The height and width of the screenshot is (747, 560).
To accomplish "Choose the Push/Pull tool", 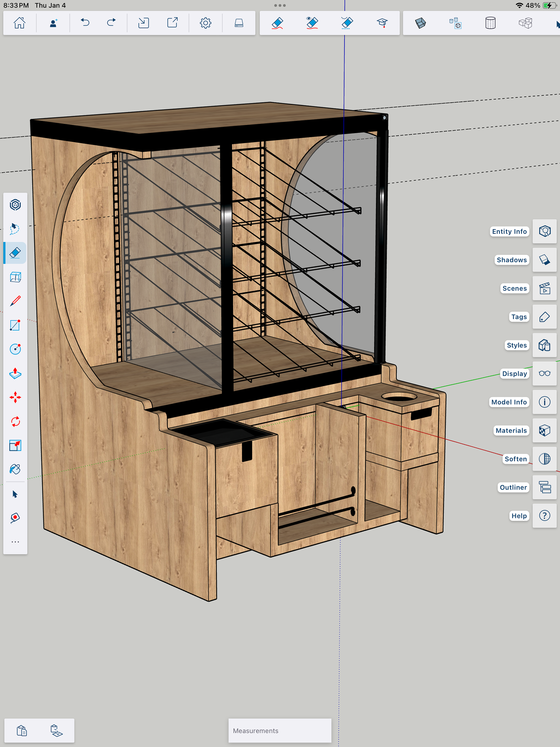I will pos(15,373).
